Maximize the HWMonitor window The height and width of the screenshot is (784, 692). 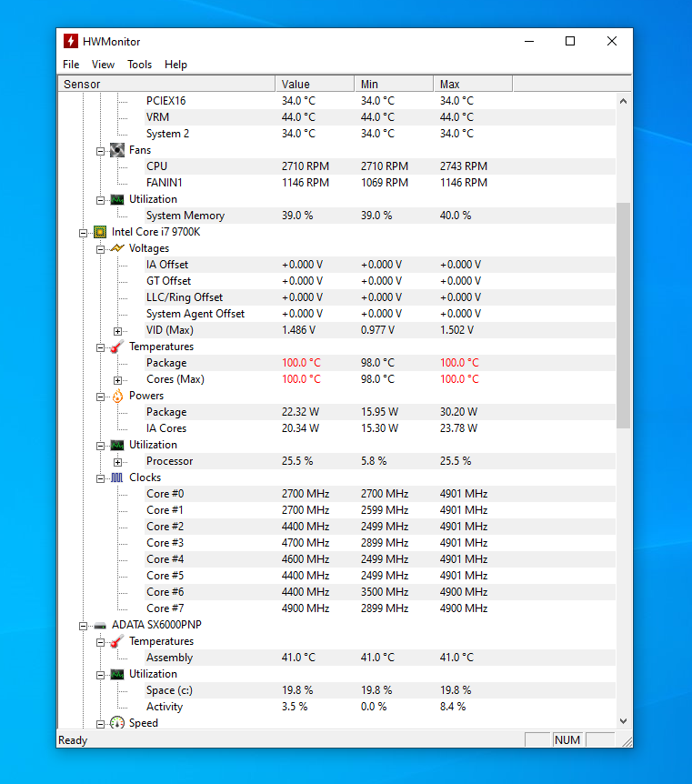coord(570,41)
